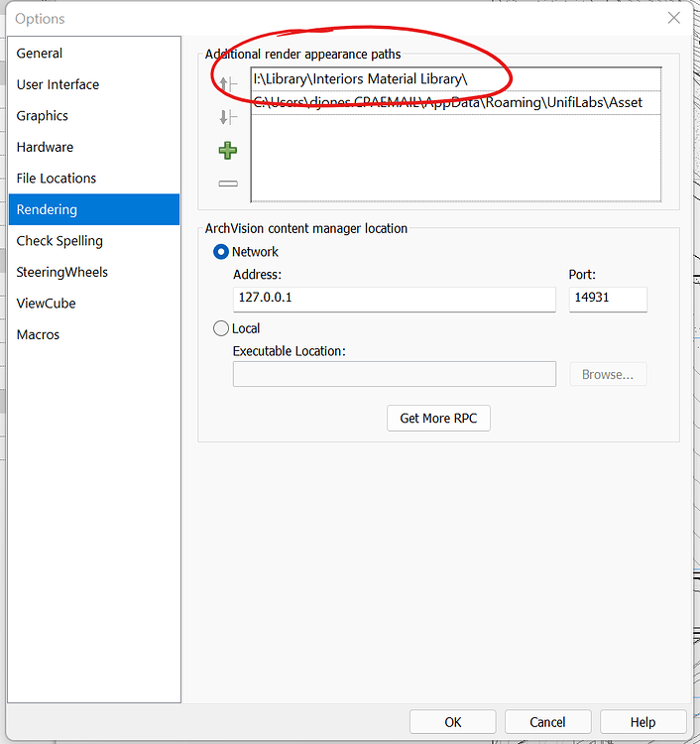This screenshot has height=744, width=700.
Task: Click the Port field showing 14931
Action: [x=608, y=299]
